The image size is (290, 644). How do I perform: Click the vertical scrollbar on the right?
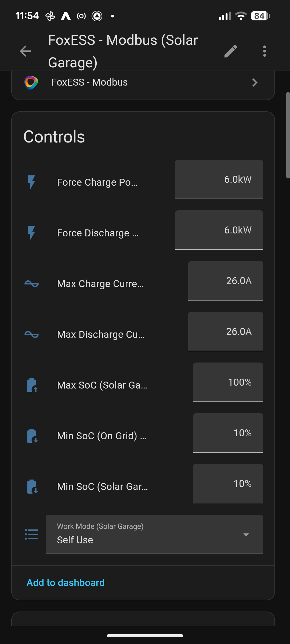[x=288, y=135]
